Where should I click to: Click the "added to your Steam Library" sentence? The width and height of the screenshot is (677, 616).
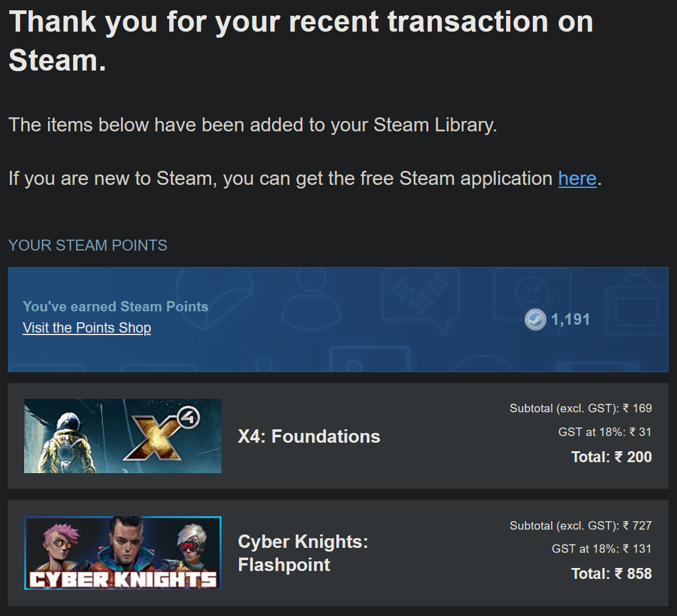click(253, 125)
